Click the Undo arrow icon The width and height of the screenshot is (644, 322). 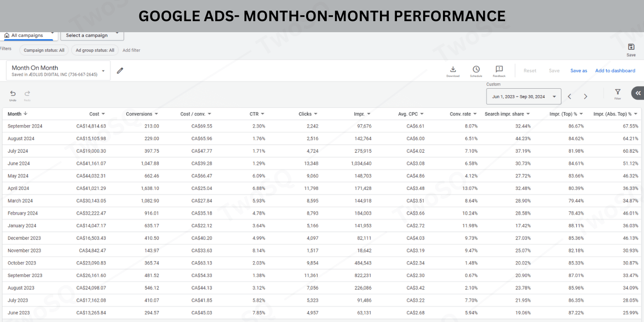13,94
